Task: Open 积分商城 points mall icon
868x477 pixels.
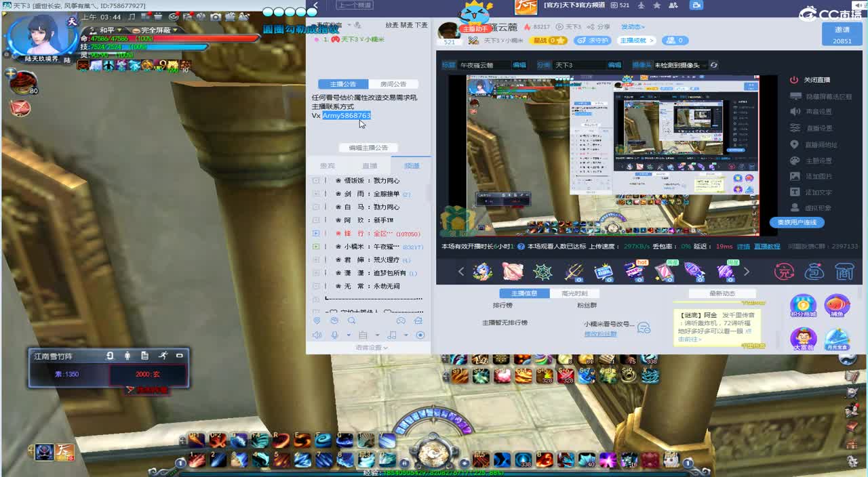Action: (x=804, y=306)
